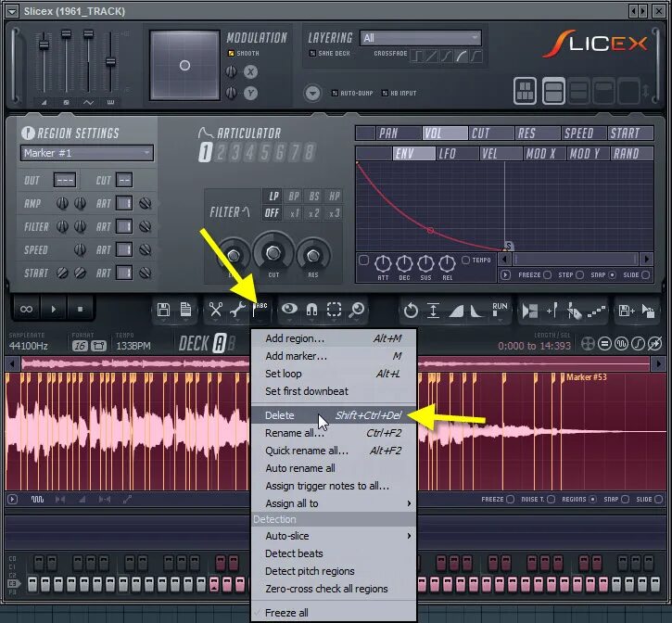
Task: Select the LP filter type button
Action: pyautogui.click(x=273, y=197)
